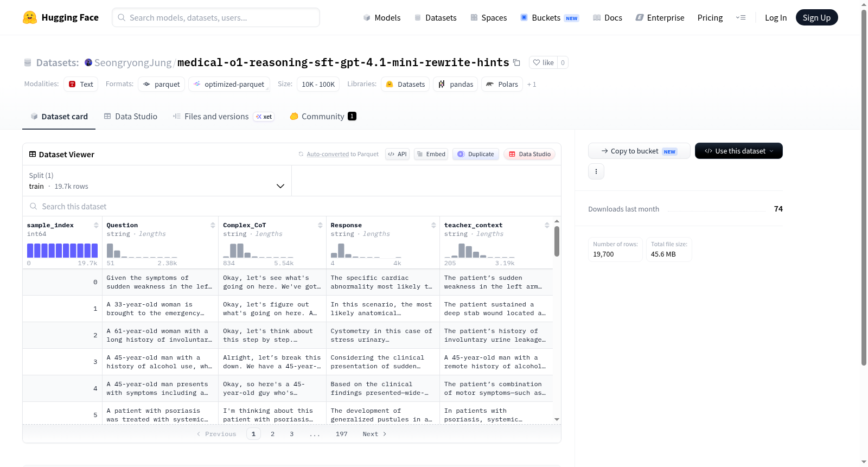Viewport: 868px width, 467px height.
Task: Open the Files and versions tab
Action: tap(224, 117)
